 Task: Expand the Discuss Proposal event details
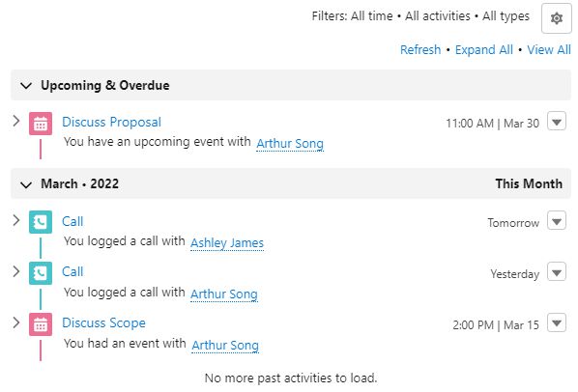(x=15, y=121)
